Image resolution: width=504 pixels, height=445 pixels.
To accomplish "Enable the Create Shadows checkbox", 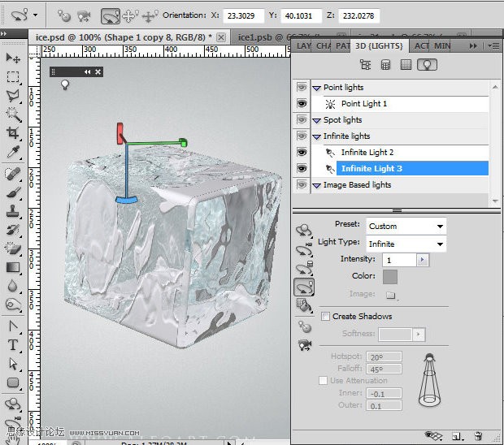I will (325, 316).
